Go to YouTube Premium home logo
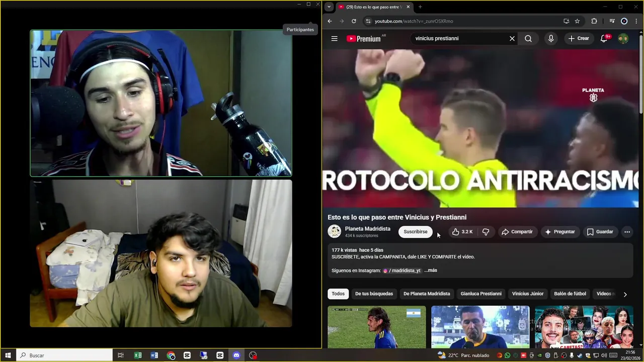 [363, 38]
